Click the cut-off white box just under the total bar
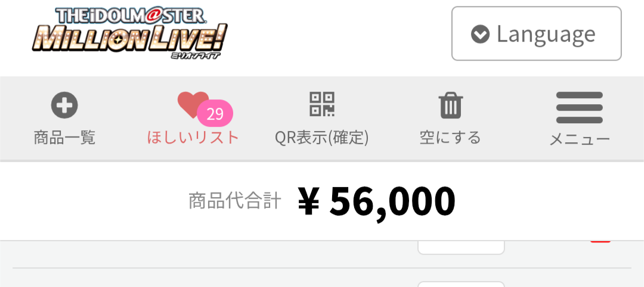The image size is (644, 287). (461, 247)
